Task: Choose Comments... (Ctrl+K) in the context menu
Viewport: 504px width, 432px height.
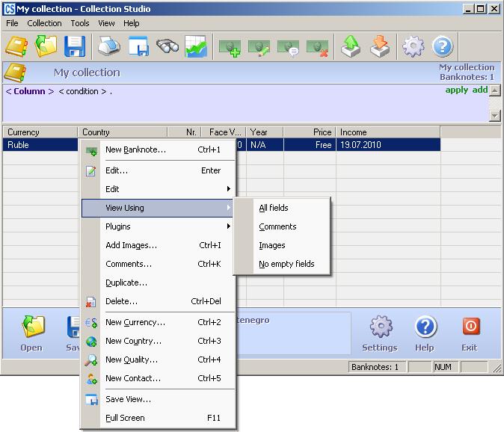Action: (x=158, y=264)
